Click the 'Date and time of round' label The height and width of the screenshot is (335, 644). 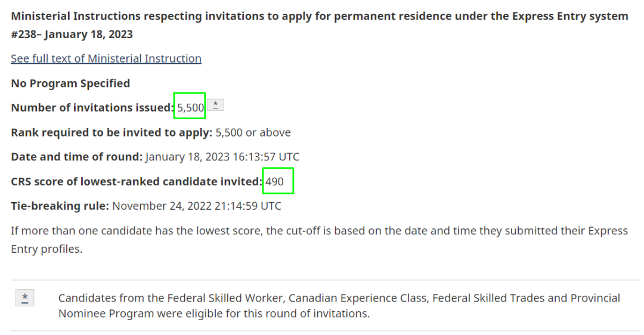click(x=77, y=157)
